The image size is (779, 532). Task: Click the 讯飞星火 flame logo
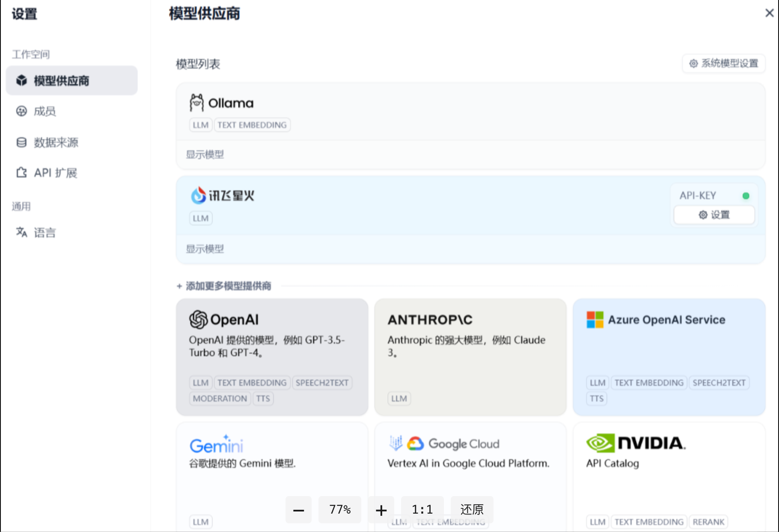[198, 195]
